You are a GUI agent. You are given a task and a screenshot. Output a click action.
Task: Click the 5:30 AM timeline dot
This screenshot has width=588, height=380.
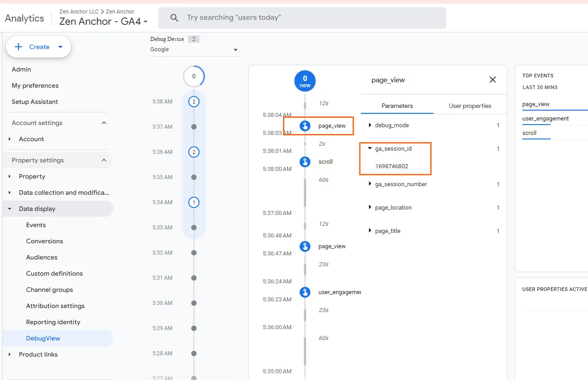[x=194, y=303]
